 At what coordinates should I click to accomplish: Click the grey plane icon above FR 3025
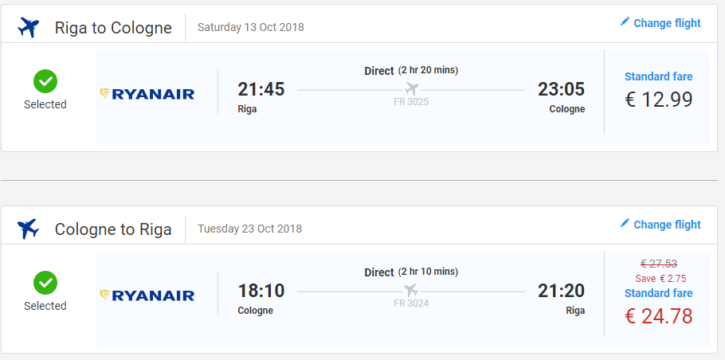click(x=411, y=89)
